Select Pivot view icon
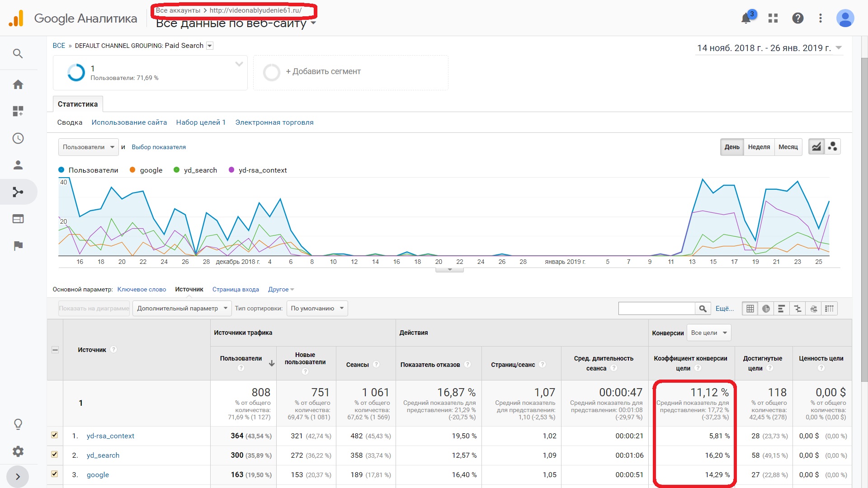Image resolution: width=868 pixels, height=488 pixels. pos(829,309)
